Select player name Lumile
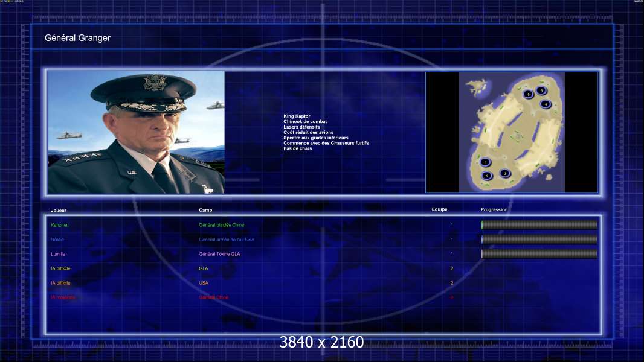Image resolution: width=644 pixels, height=362 pixels. click(58, 254)
